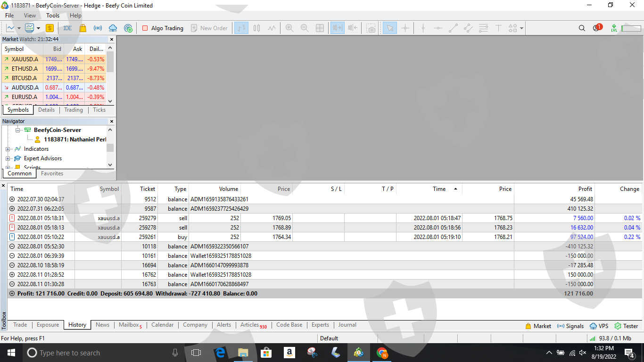Click the dollar sign toolbar icon

50,28
